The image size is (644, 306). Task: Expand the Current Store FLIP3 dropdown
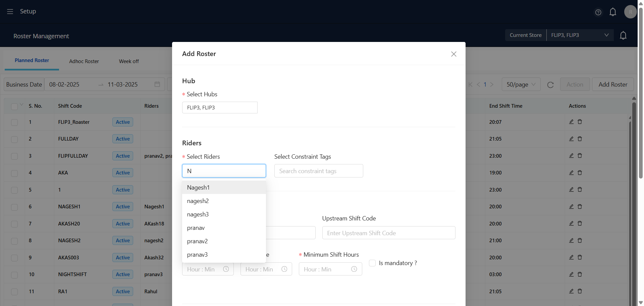580,35
